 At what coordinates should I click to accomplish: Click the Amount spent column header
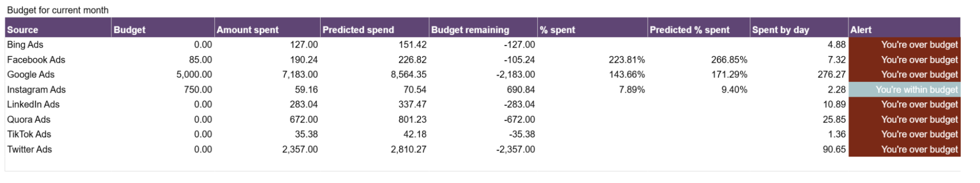click(x=267, y=29)
